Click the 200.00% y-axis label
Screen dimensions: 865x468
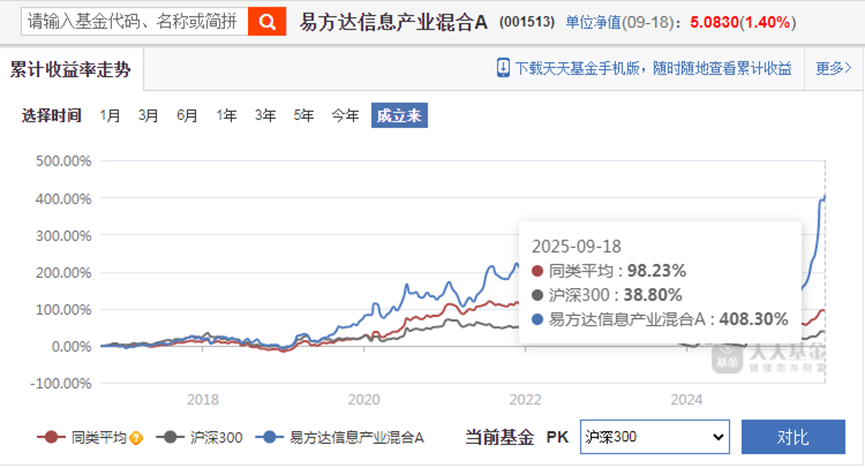click(x=63, y=273)
